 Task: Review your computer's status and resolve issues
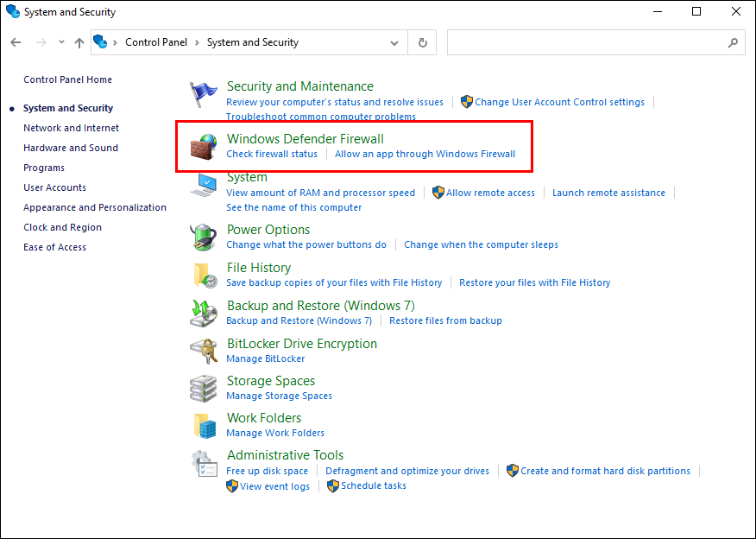(x=335, y=102)
